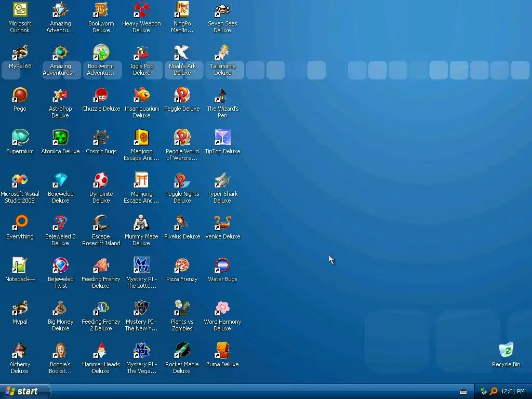Click Escape Rosecliff Island icon
The width and height of the screenshot is (532, 399).
tap(101, 222)
